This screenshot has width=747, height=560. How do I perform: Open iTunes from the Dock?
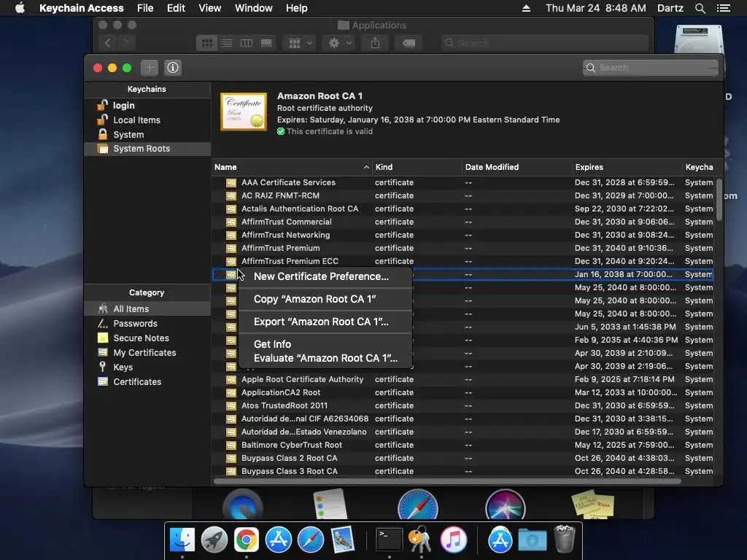point(453,540)
